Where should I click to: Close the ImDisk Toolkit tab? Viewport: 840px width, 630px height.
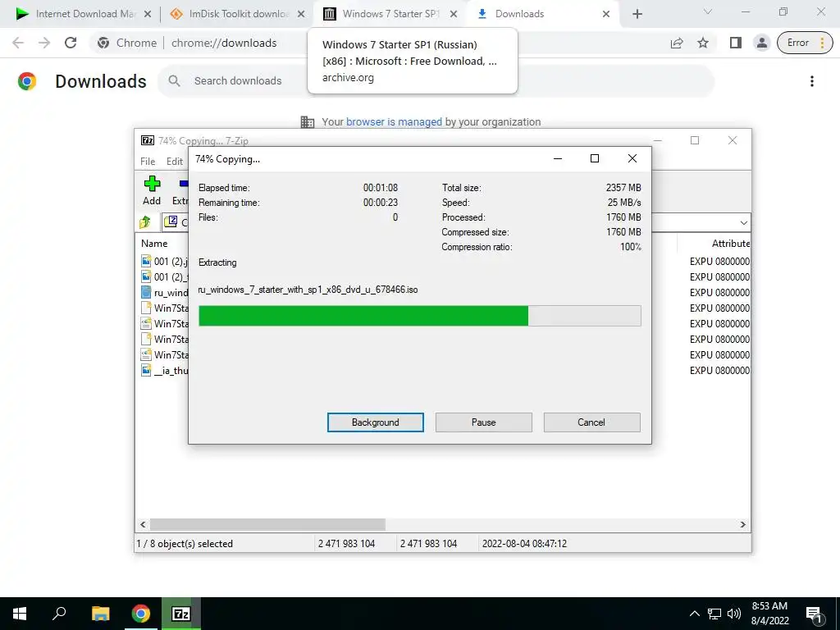[x=302, y=14]
